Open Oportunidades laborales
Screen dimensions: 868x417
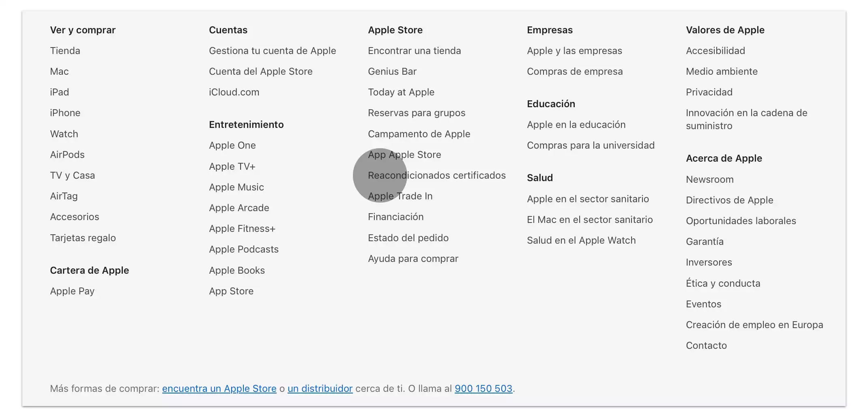(x=741, y=221)
